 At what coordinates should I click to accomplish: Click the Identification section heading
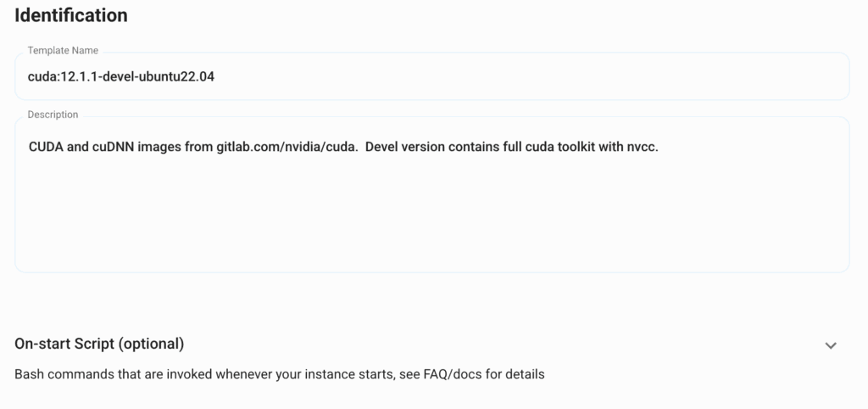click(71, 15)
